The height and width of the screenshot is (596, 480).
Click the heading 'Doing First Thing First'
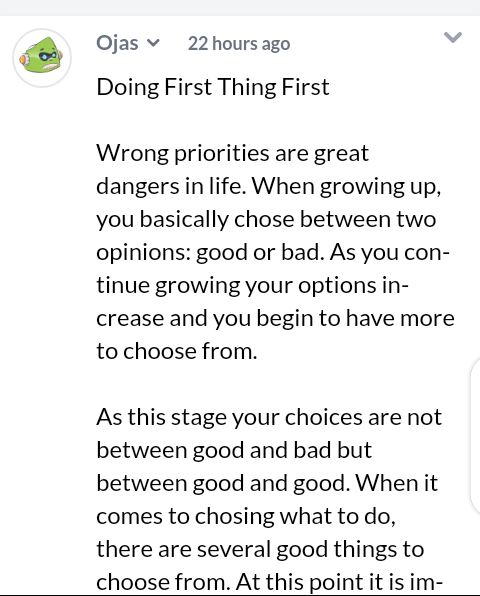[x=213, y=87]
